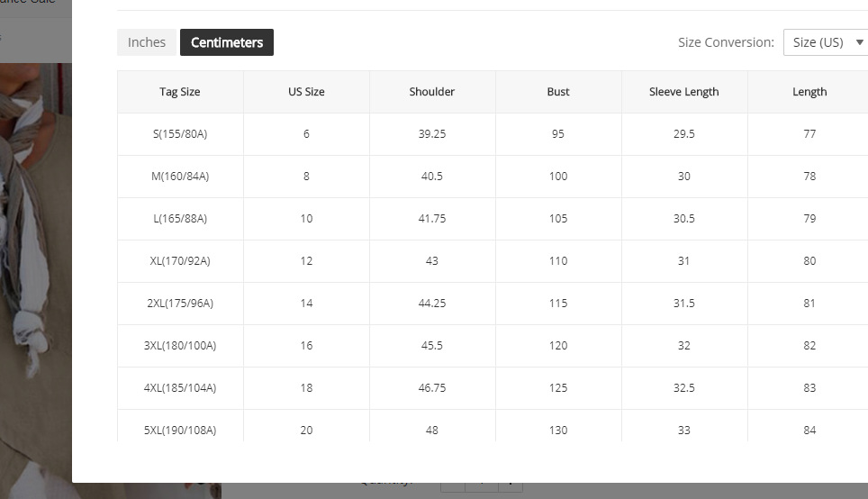Click the Sleeve Length column header
The width and height of the screenshot is (868, 499).
coord(684,92)
